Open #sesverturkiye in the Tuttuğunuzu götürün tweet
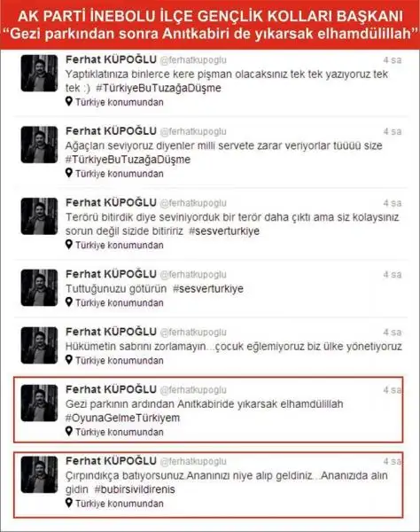 (208, 289)
